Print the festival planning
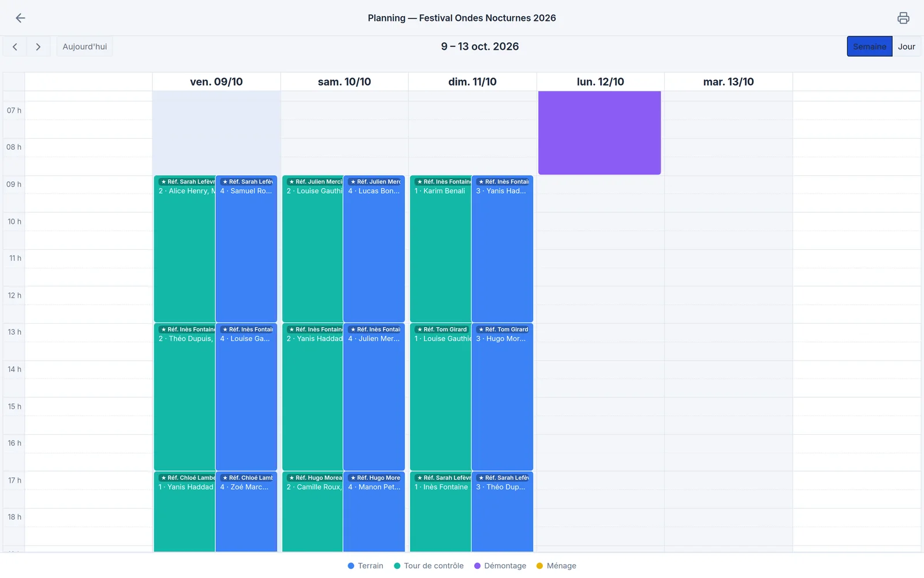Image resolution: width=924 pixels, height=578 pixels. [903, 18]
